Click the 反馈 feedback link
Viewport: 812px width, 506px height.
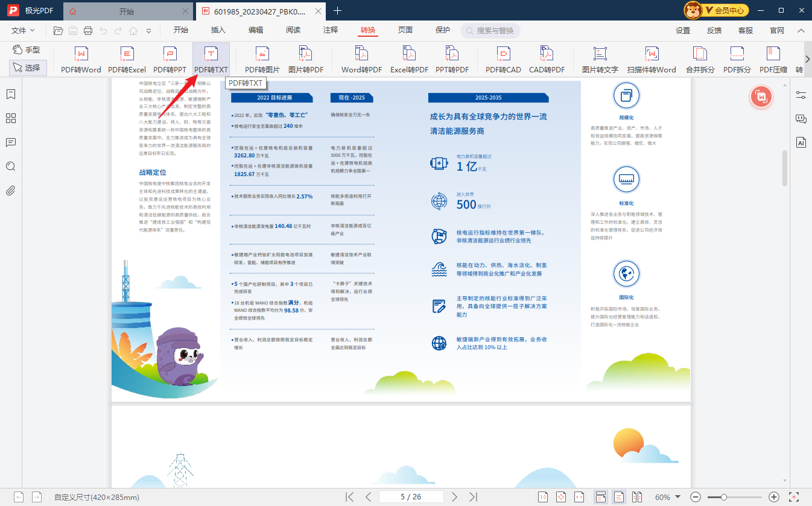tap(714, 30)
